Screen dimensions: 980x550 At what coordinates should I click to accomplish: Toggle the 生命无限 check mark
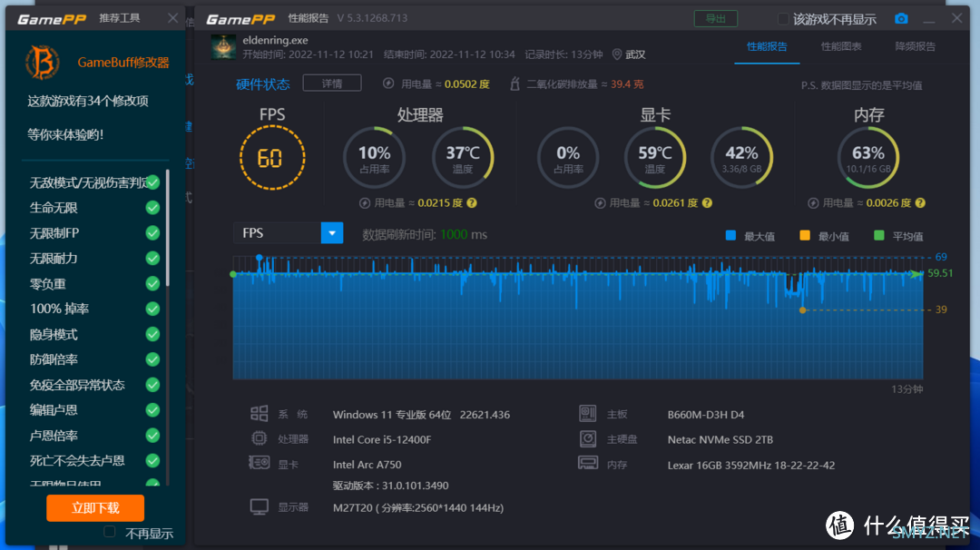[152, 208]
